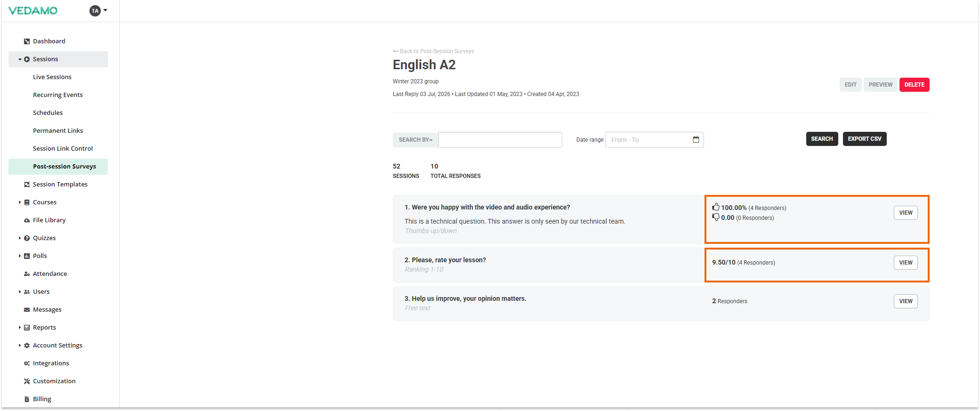
Task: Expand the Quizzes menu arrow
Action: click(20, 238)
